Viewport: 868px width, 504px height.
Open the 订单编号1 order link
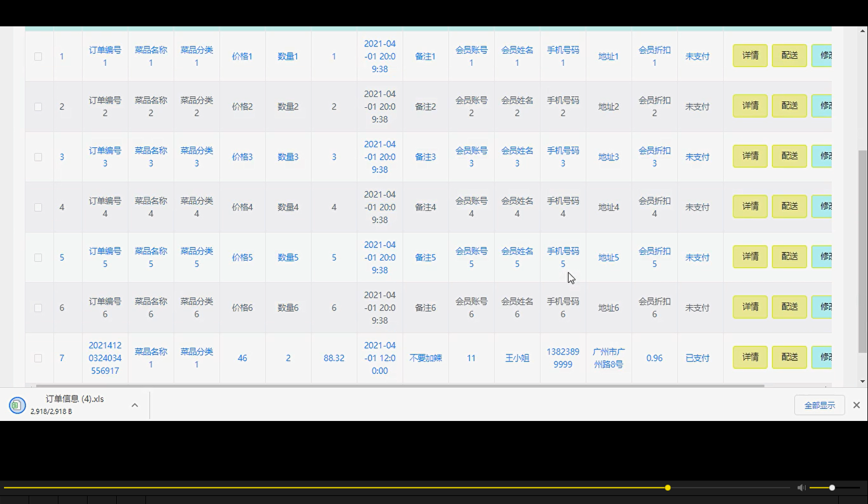105,56
